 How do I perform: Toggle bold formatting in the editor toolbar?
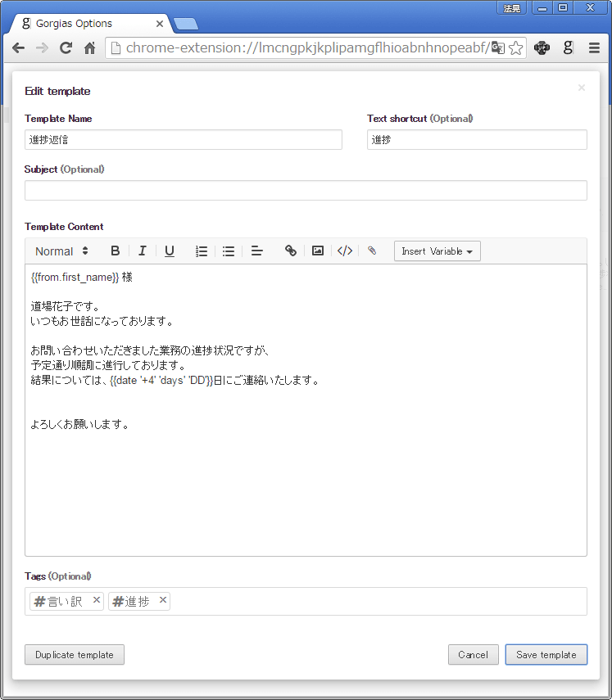coord(116,251)
